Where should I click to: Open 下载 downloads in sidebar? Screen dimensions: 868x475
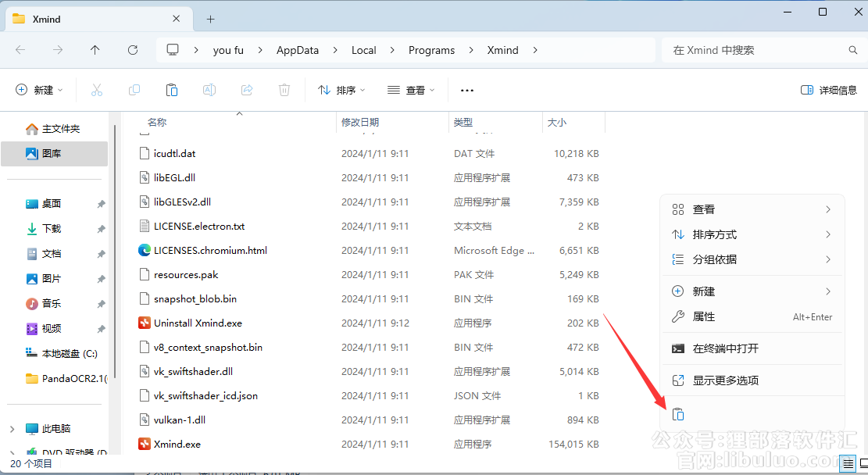pos(45,229)
